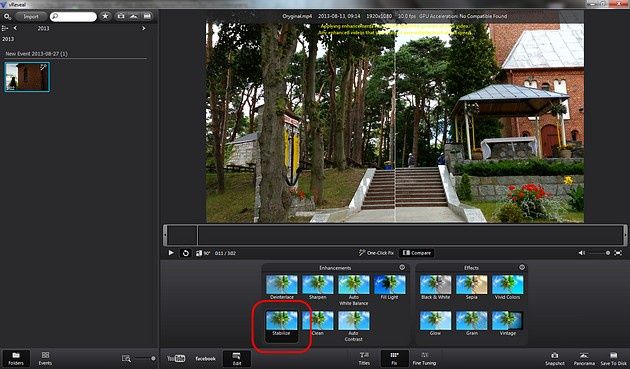Select New Event 2013-08-27 heading
This screenshot has width=630, height=369.
click(36, 53)
